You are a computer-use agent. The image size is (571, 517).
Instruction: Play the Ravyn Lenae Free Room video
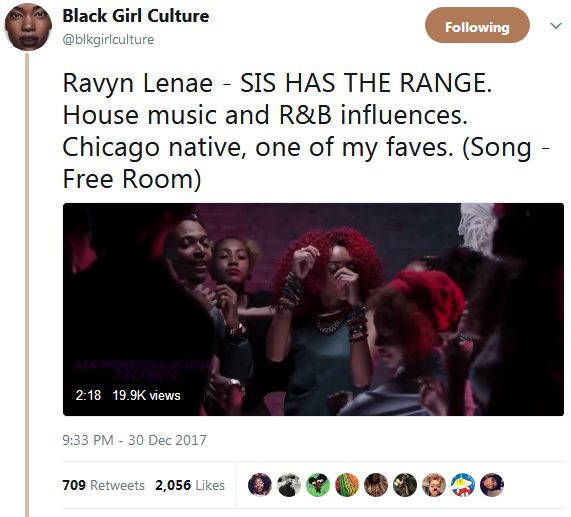click(x=313, y=309)
